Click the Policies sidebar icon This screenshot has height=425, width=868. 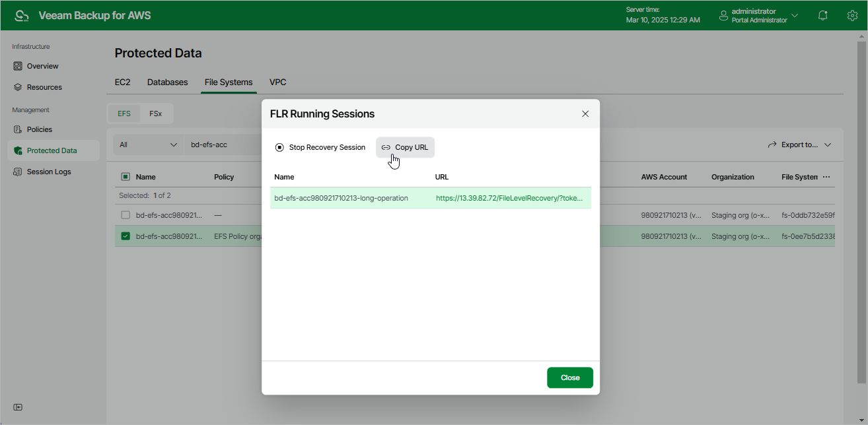(x=18, y=129)
